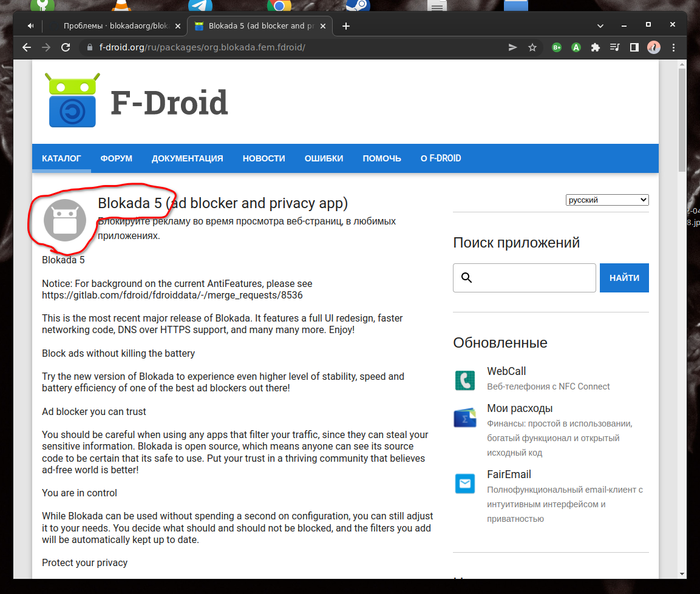
Task: Open the О F-DROID menu item
Action: 441,158
